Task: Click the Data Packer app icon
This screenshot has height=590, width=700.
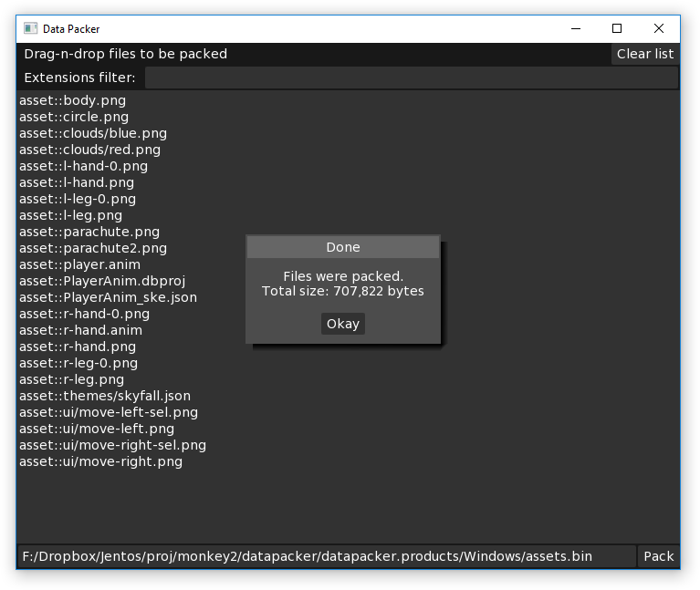Action: [x=30, y=29]
